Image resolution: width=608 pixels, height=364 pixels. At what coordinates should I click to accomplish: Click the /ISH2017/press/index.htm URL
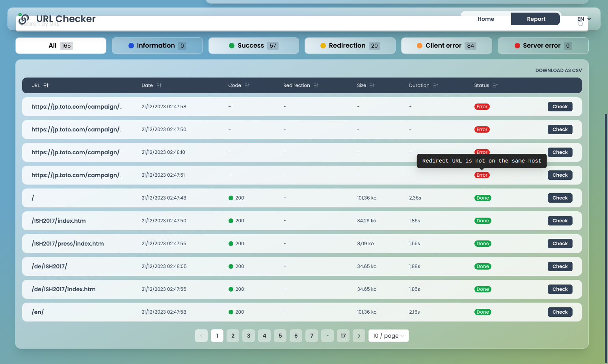click(x=68, y=244)
